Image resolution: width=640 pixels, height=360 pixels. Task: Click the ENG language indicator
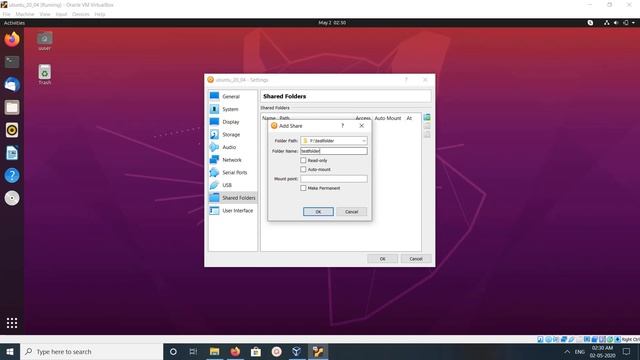point(580,351)
